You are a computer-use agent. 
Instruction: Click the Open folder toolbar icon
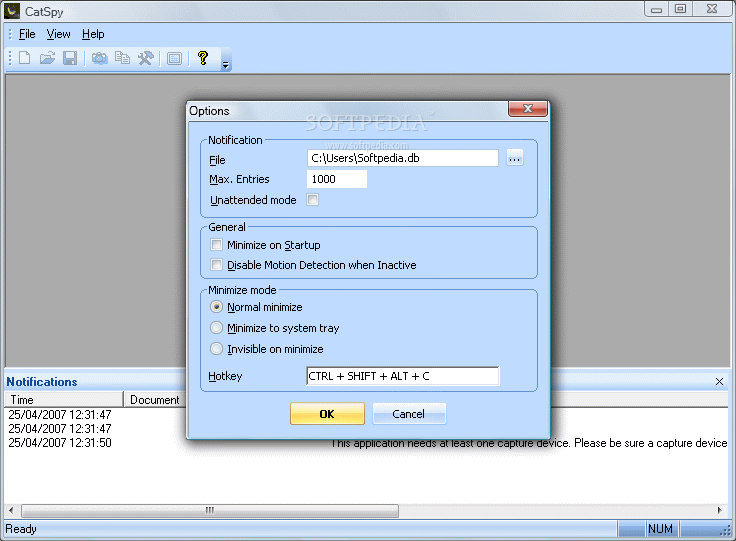tap(47, 58)
